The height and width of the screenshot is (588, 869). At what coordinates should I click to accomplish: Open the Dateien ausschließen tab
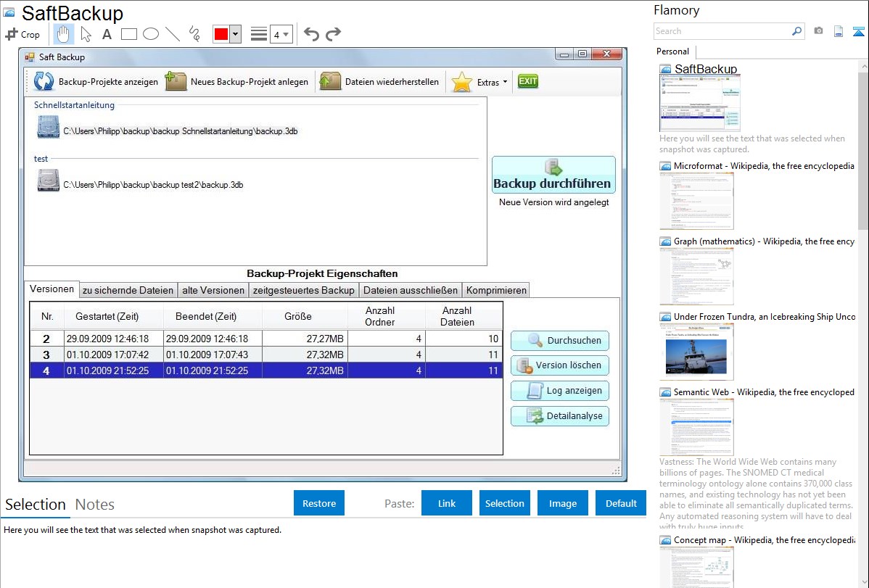pyautogui.click(x=410, y=291)
